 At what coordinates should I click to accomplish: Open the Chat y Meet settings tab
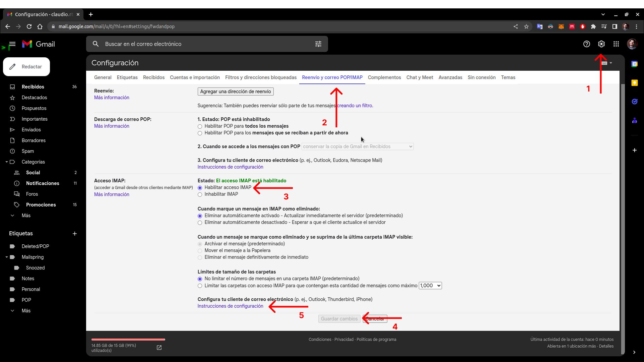420,77
